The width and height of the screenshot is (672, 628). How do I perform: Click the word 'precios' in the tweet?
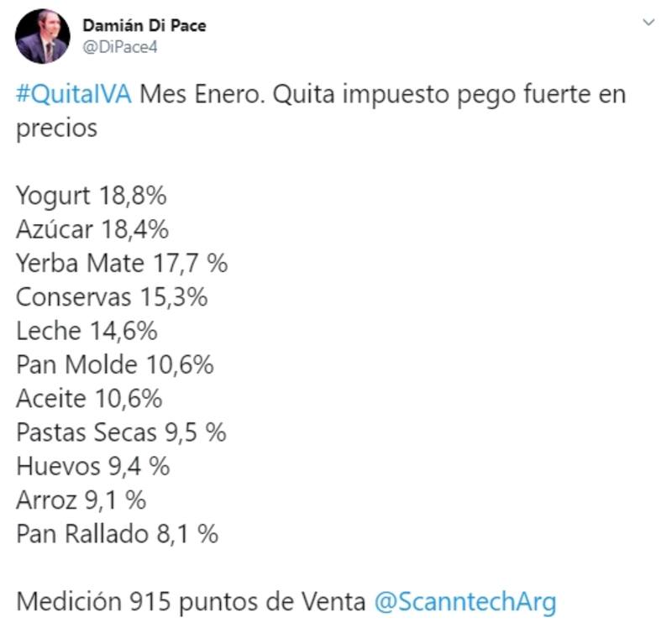coord(56,128)
